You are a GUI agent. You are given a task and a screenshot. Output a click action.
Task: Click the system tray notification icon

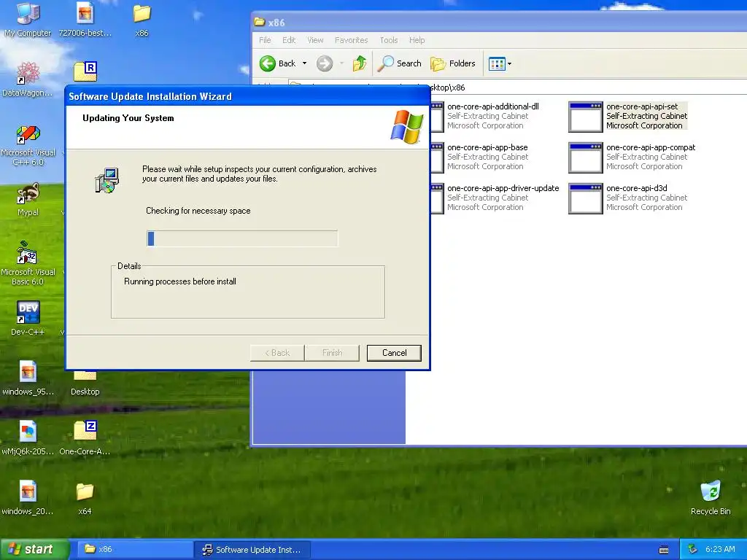(693, 549)
